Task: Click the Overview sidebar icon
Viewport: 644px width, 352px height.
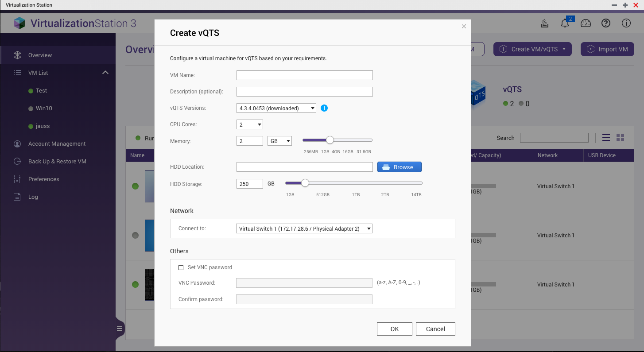Action: click(17, 55)
